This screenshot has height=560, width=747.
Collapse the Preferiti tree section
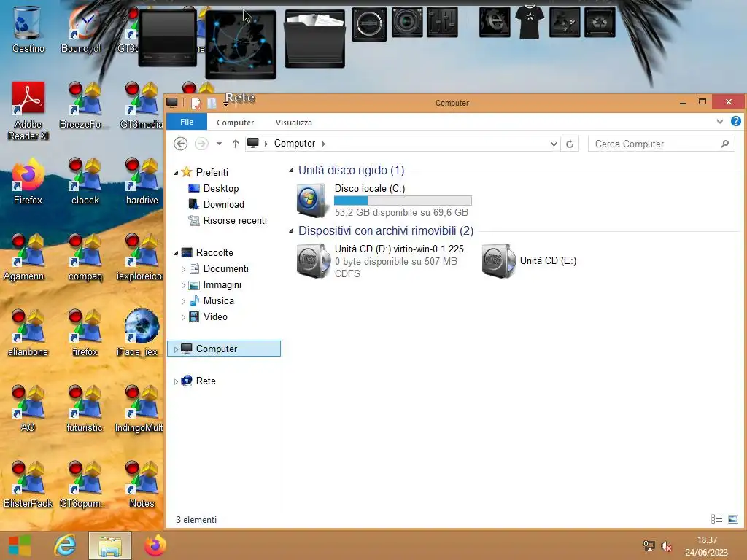click(176, 173)
